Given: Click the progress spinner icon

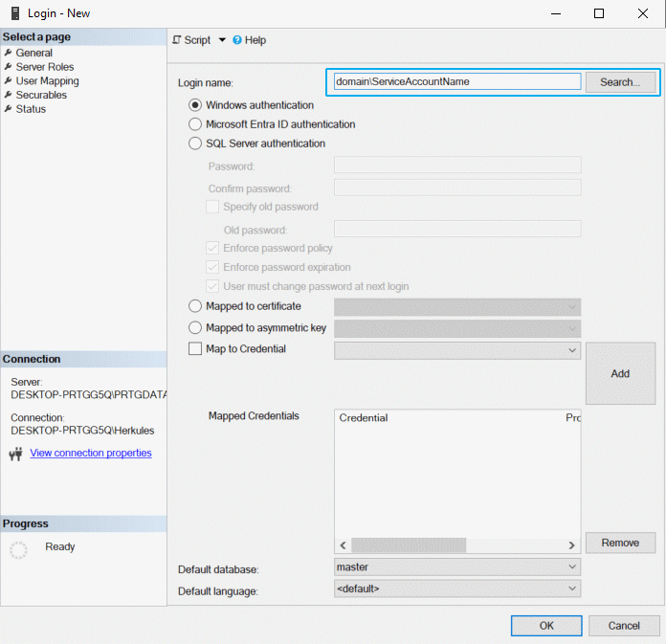Looking at the screenshot, I should tap(18, 550).
